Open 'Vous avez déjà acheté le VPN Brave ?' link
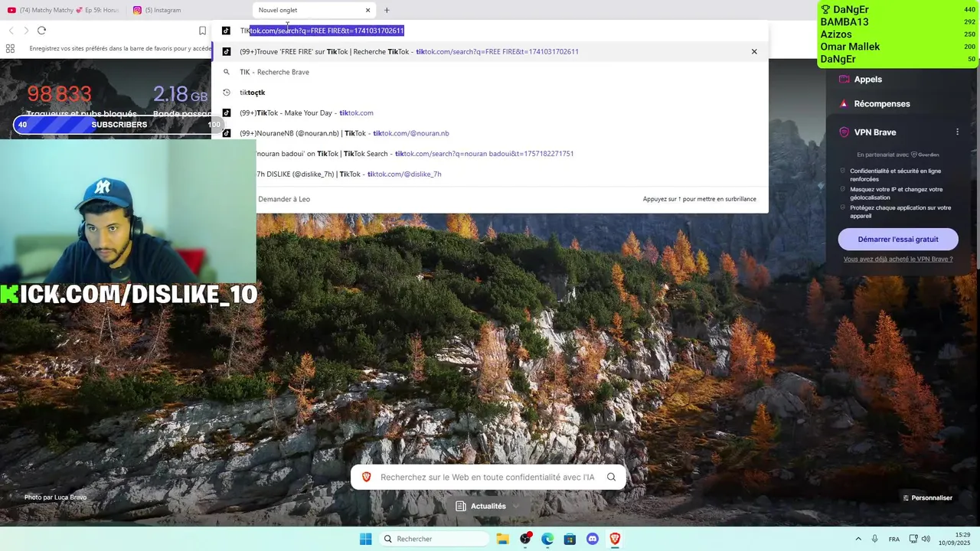 pos(898,259)
